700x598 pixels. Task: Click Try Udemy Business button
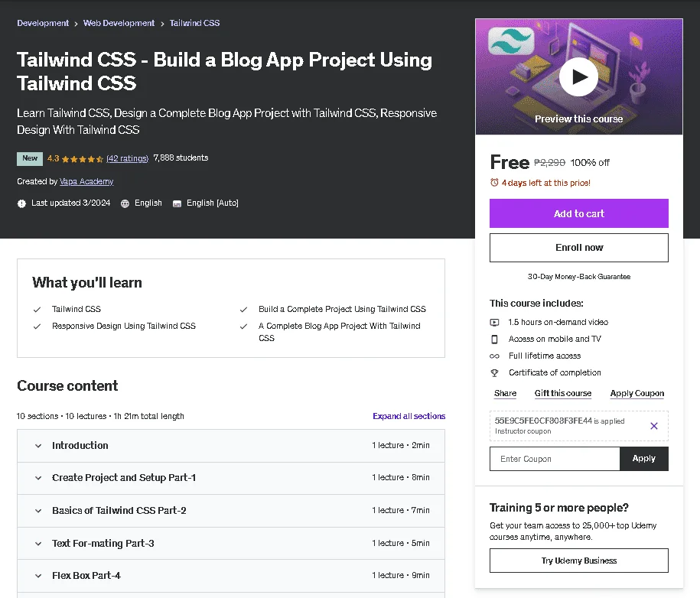578,561
